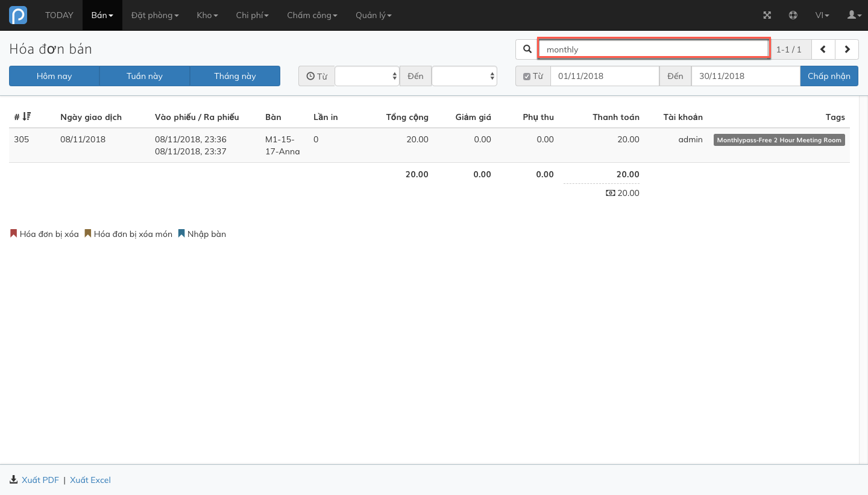868x495 pixels.
Task: Open the Kho dropdown menu
Action: click(207, 15)
